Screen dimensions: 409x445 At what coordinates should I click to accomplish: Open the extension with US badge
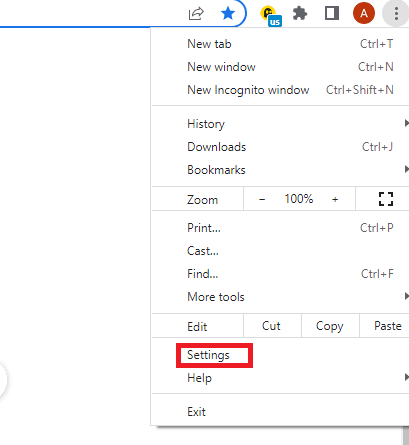pos(270,15)
